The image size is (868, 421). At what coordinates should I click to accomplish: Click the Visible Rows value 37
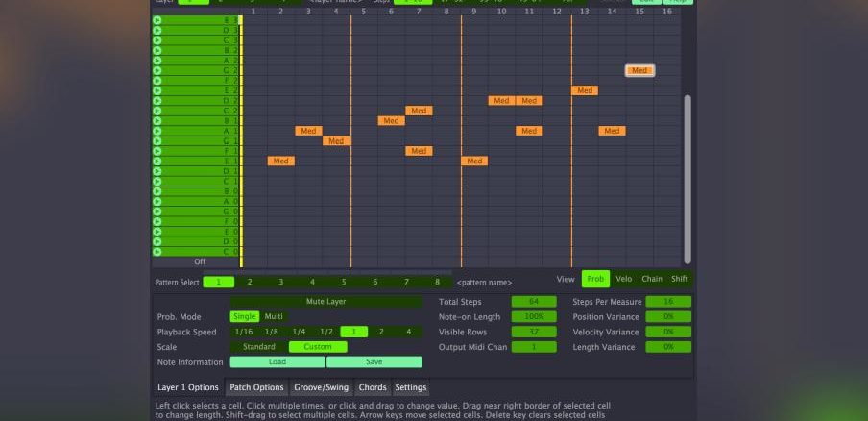click(x=534, y=332)
